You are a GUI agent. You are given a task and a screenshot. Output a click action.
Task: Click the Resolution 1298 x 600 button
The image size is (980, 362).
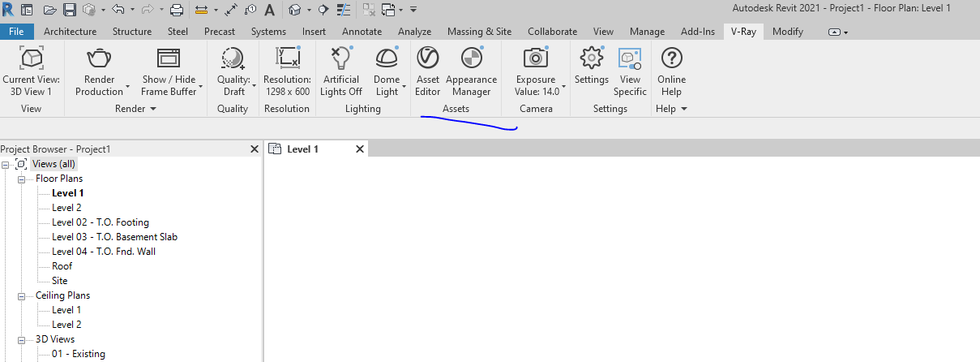pyautogui.click(x=287, y=71)
